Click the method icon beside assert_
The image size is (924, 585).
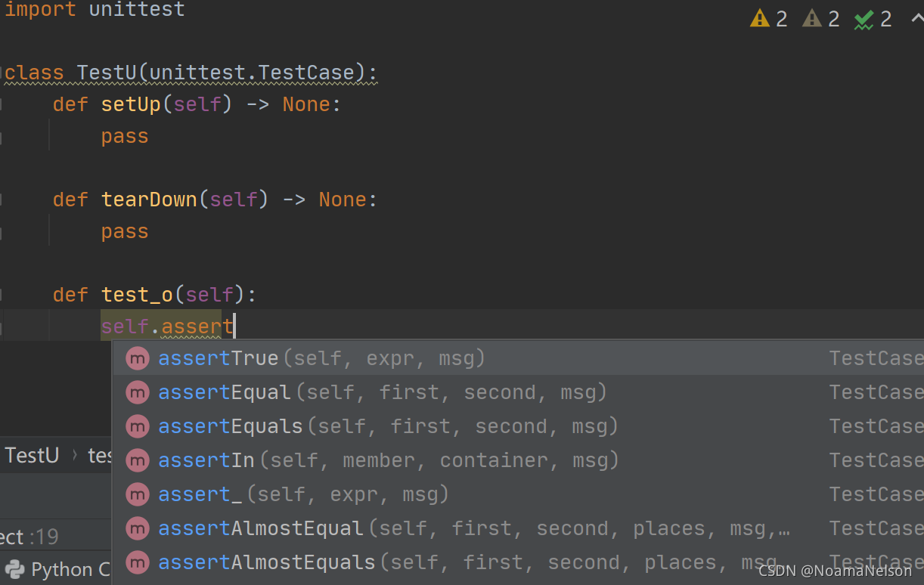pos(138,494)
